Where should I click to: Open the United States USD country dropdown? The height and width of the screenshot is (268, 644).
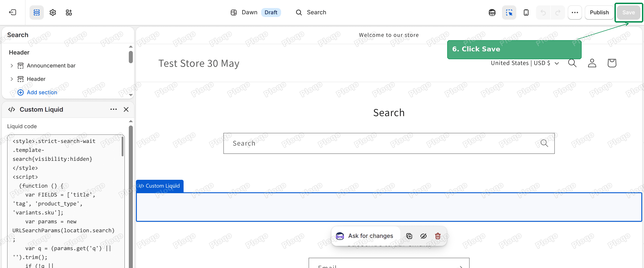[x=525, y=63]
